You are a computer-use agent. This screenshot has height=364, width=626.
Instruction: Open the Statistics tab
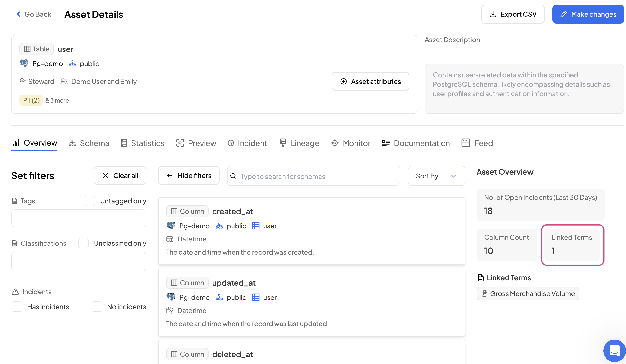tap(143, 143)
